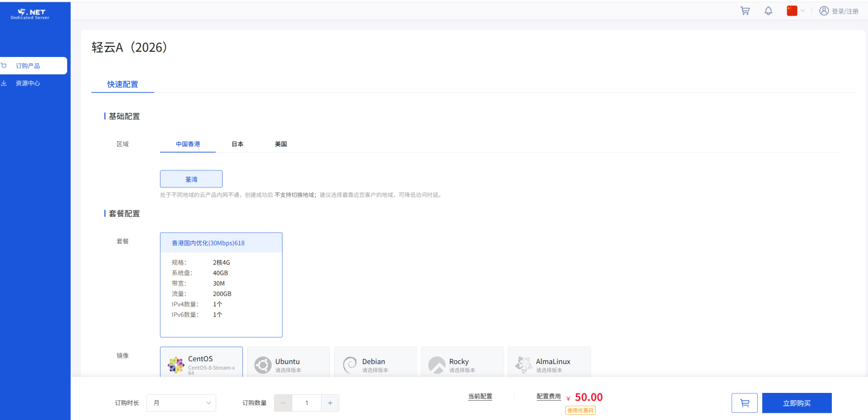
Task: Click the 套餐配置 section heading
Action: point(124,213)
